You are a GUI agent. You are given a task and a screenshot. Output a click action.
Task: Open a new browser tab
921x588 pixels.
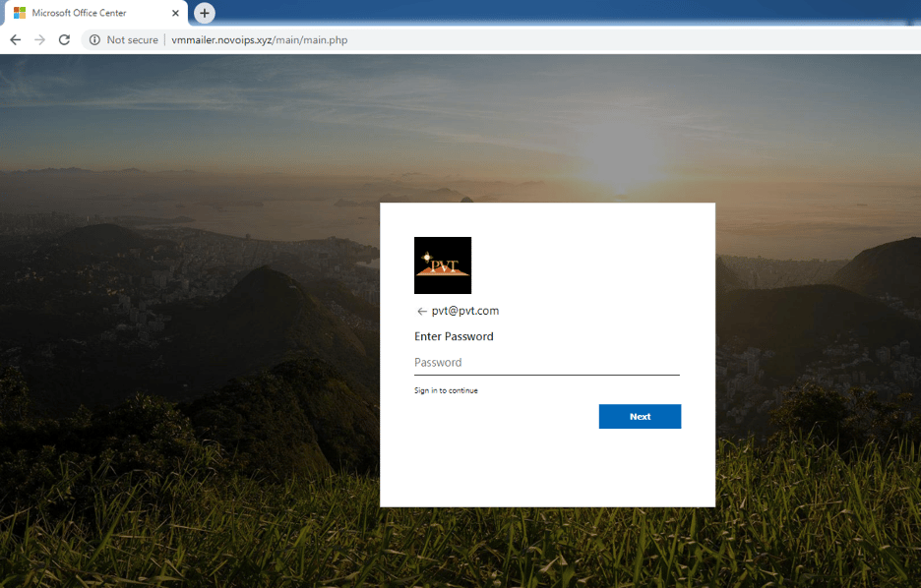(205, 13)
